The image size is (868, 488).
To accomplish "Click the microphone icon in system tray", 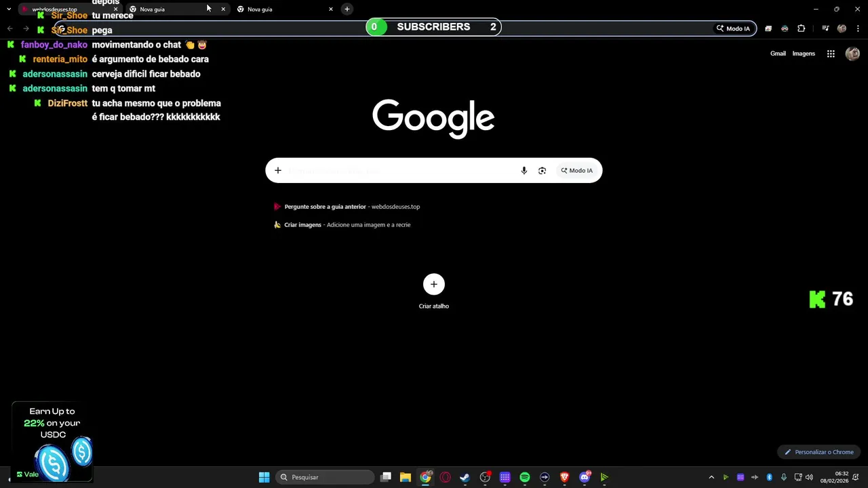I will pyautogui.click(x=783, y=477).
